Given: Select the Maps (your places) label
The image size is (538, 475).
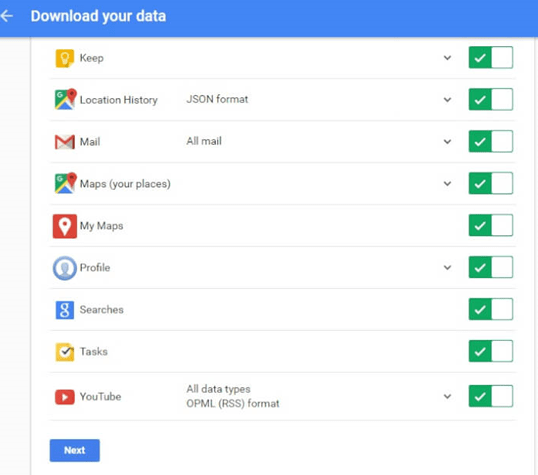Looking at the screenshot, I should coord(125,184).
